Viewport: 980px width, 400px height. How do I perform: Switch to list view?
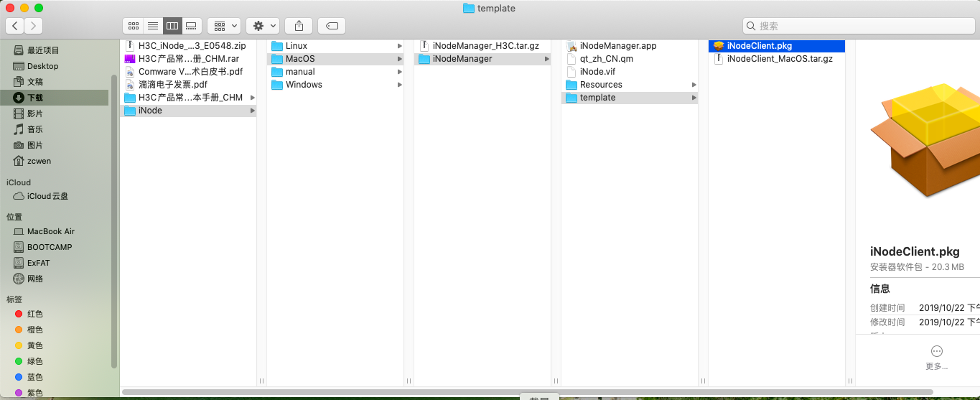tap(152, 26)
